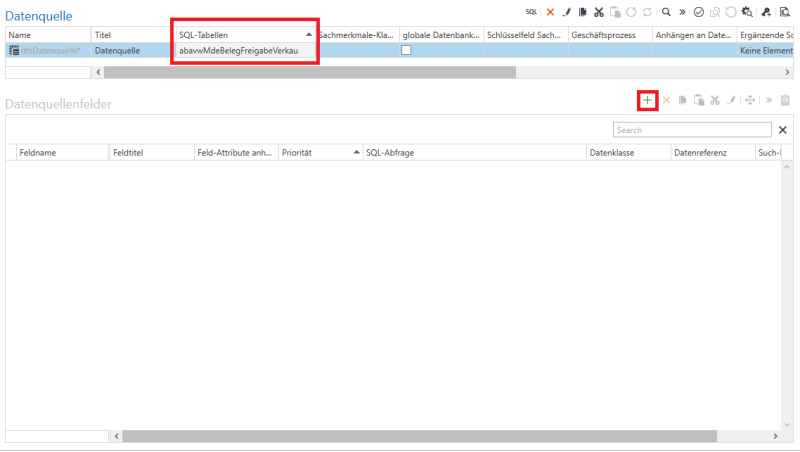Click into the Search input field

pos(690,130)
